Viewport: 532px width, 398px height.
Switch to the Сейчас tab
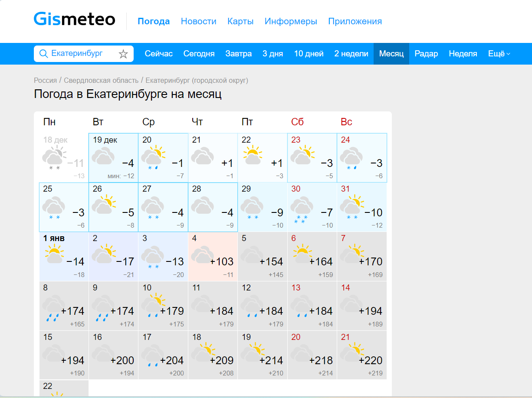(159, 54)
